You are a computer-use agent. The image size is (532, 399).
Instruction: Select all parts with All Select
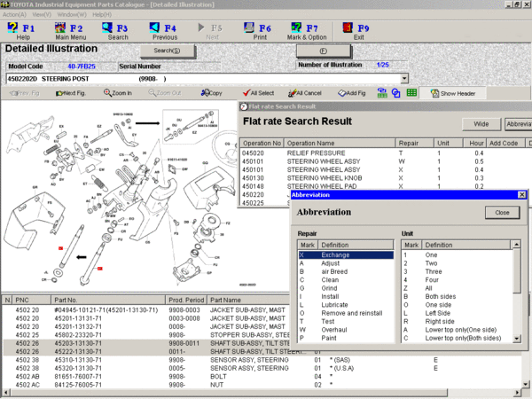pyautogui.click(x=259, y=92)
